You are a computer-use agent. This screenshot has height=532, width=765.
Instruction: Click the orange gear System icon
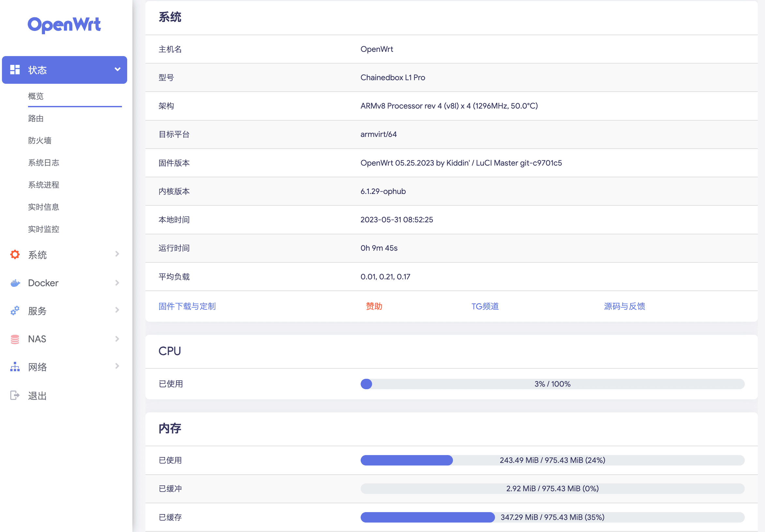coord(15,255)
